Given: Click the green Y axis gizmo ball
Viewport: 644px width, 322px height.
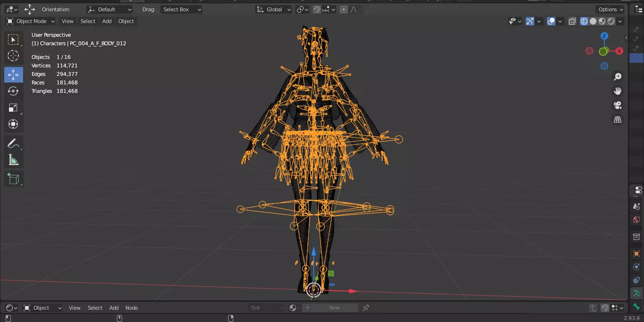Looking at the screenshot, I should 603,51.
